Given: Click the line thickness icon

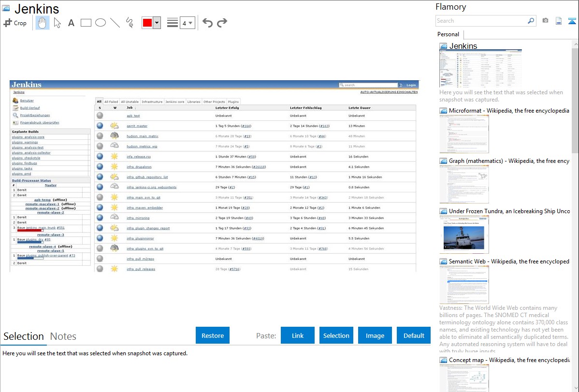Looking at the screenshot, I should [x=173, y=23].
